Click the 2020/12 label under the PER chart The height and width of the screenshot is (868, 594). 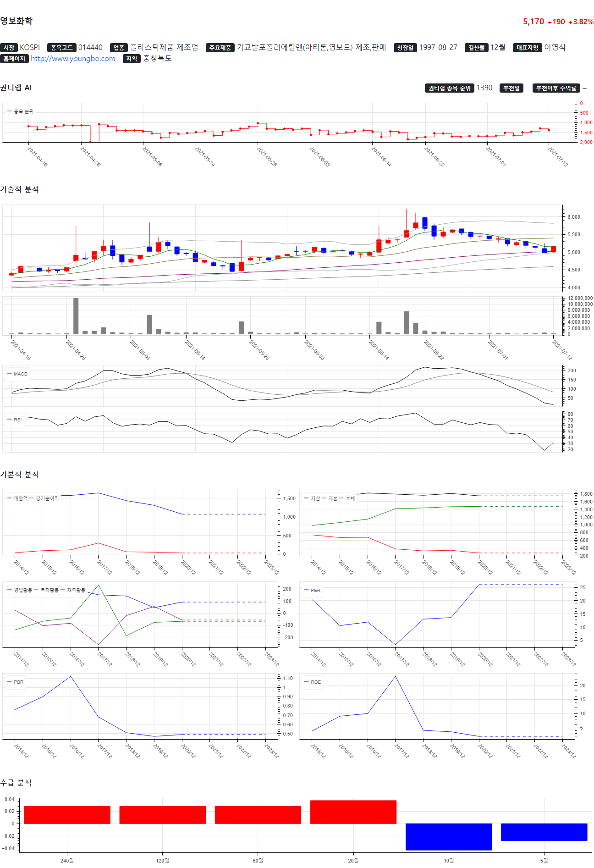(x=485, y=659)
